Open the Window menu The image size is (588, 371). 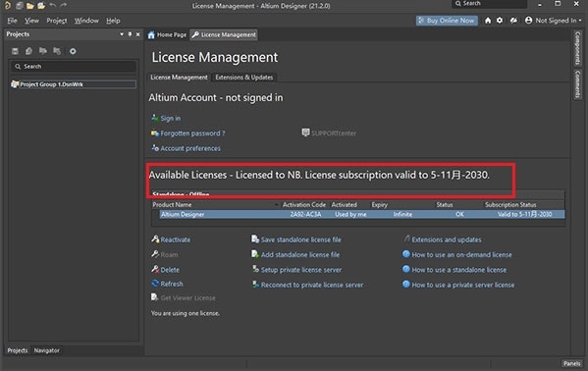(86, 21)
